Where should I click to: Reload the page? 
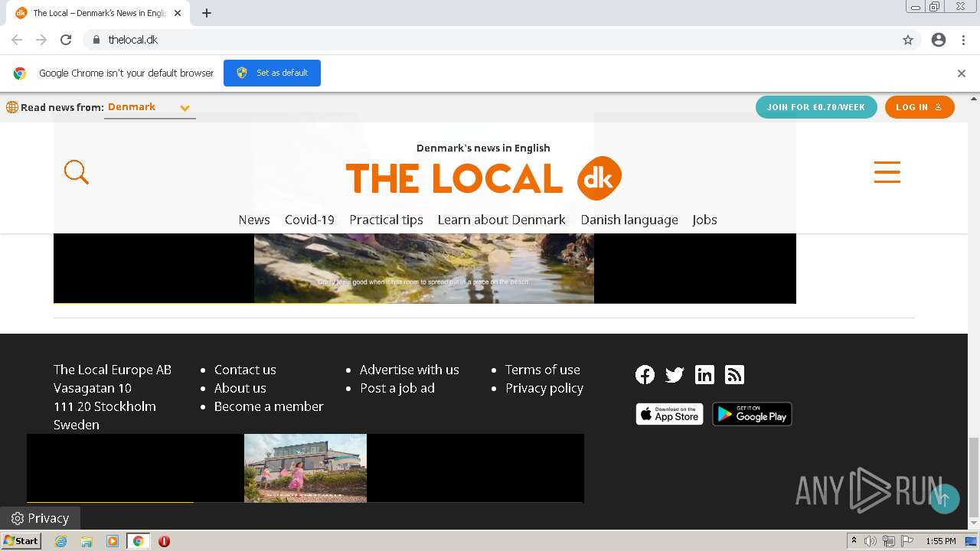coord(66,40)
